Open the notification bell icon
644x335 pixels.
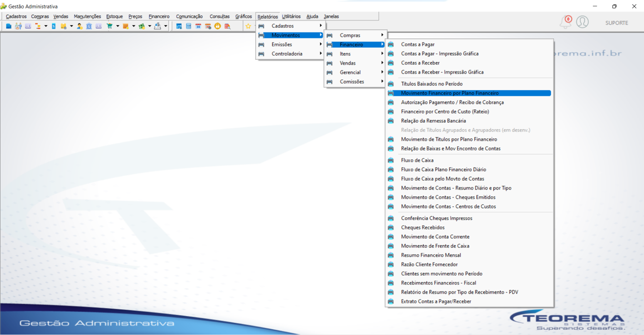pyautogui.click(x=565, y=22)
